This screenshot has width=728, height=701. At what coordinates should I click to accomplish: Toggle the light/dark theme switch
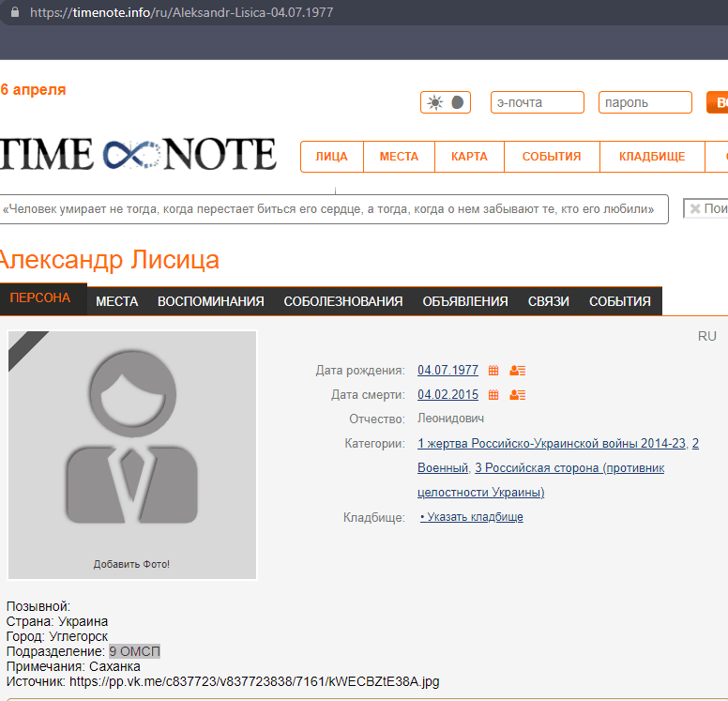446,103
